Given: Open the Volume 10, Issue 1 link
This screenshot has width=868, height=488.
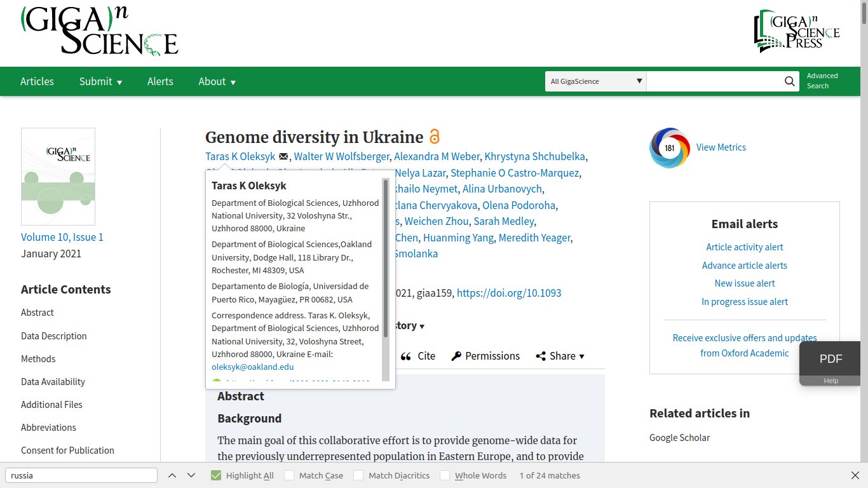Looking at the screenshot, I should (x=62, y=237).
